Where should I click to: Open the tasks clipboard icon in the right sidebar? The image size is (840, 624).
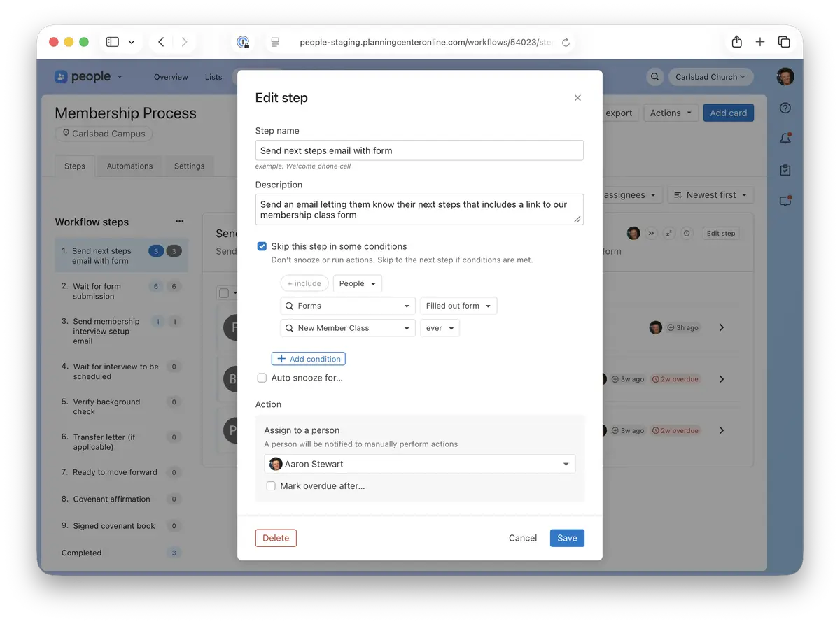coord(785,170)
